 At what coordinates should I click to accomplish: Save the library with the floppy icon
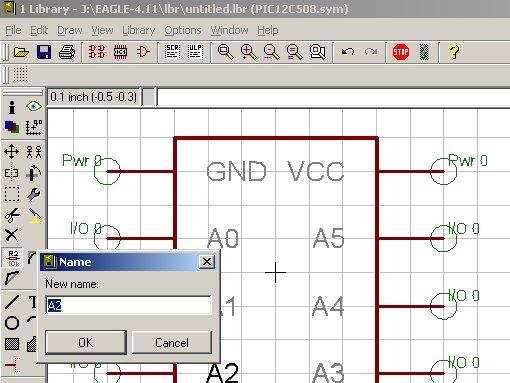(44, 52)
